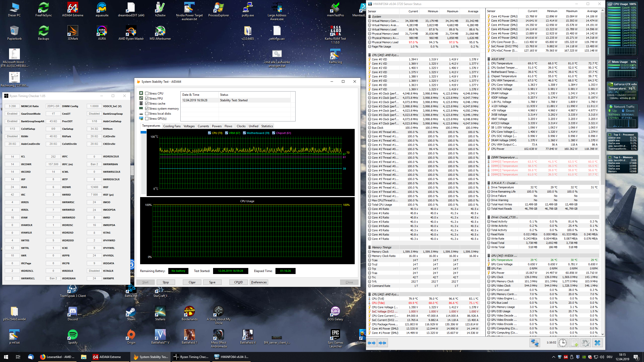
Task: Click the Windows Start button
Action: (6, 357)
